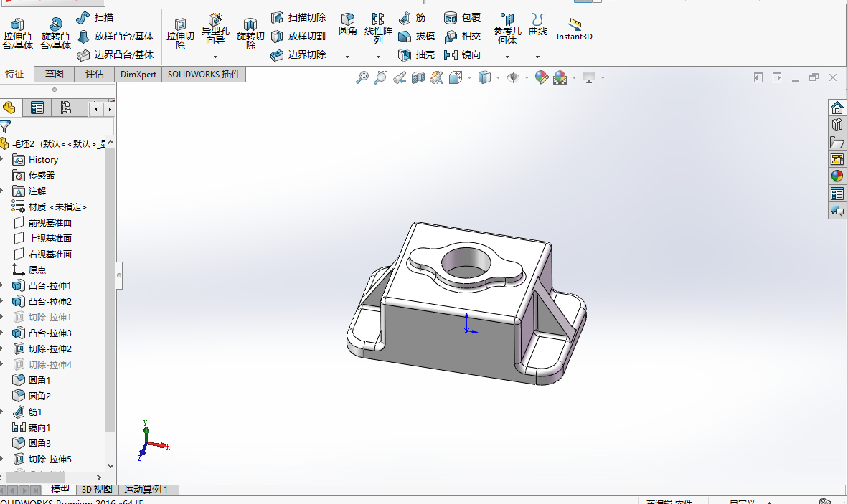
Task: Expand the 曲线 curves dropdown arrow
Action: point(537,56)
